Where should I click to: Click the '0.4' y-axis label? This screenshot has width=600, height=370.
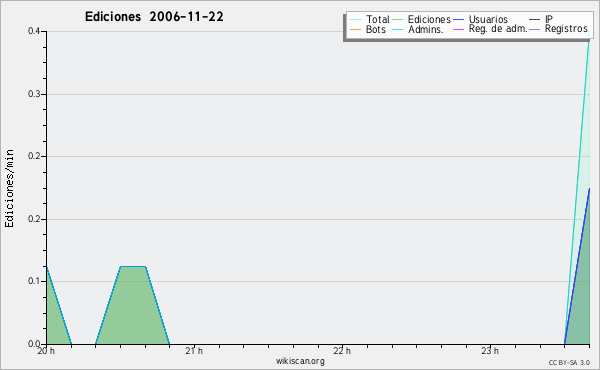(x=34, y=31)
